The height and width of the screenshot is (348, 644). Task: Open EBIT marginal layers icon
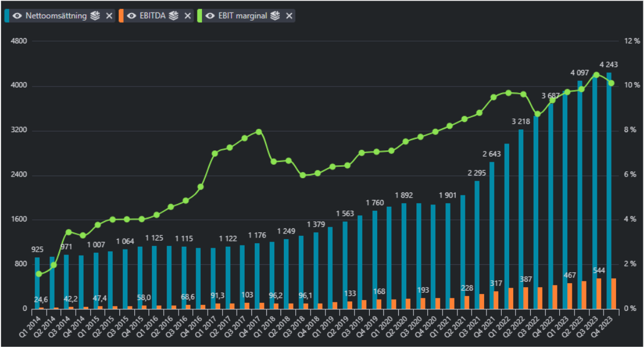pos(275,15)
